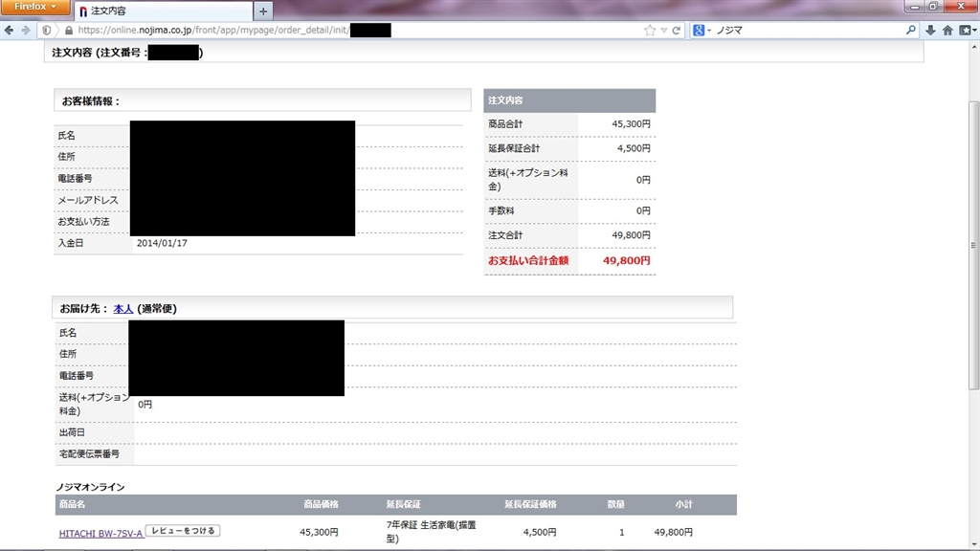This screenshot has height=551, width=980.
Task: Click the メールアドレス row label
Action: tap(87, 200)
